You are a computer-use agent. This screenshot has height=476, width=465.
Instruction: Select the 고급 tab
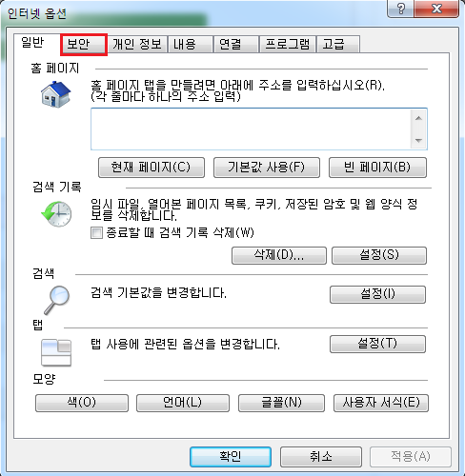tap(338, 44)
